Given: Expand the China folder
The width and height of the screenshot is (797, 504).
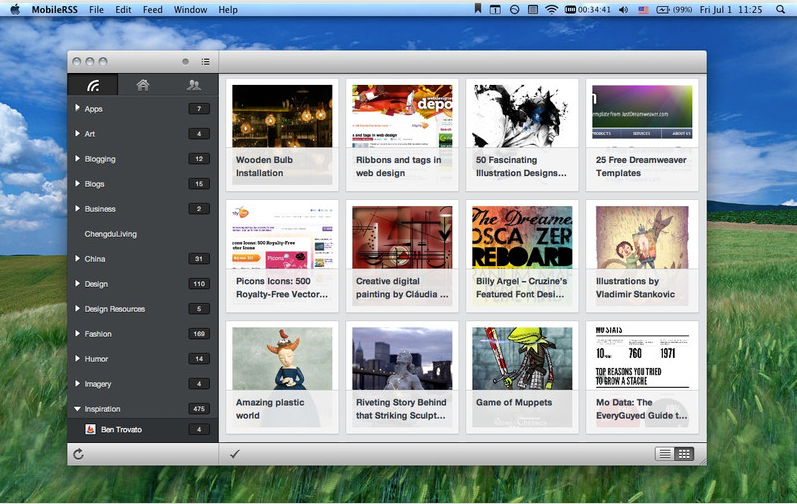Looking at the screenshot, I should pos(77,258).
